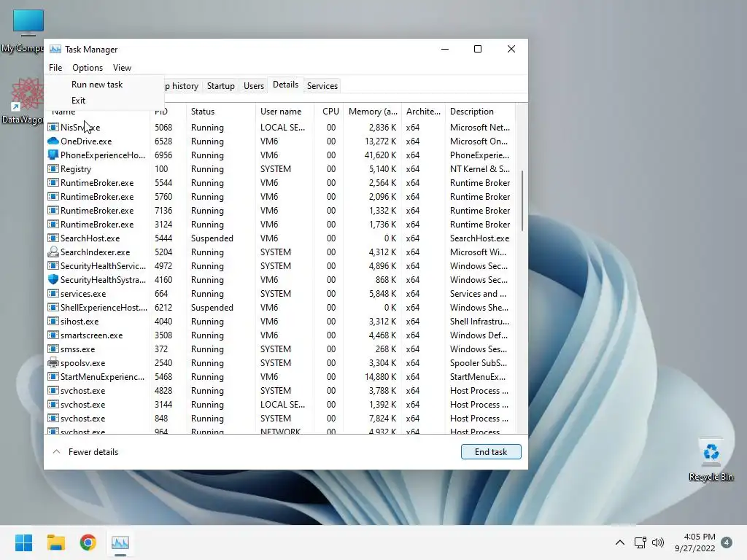Open the network status tray icon

tap(640, 542)
